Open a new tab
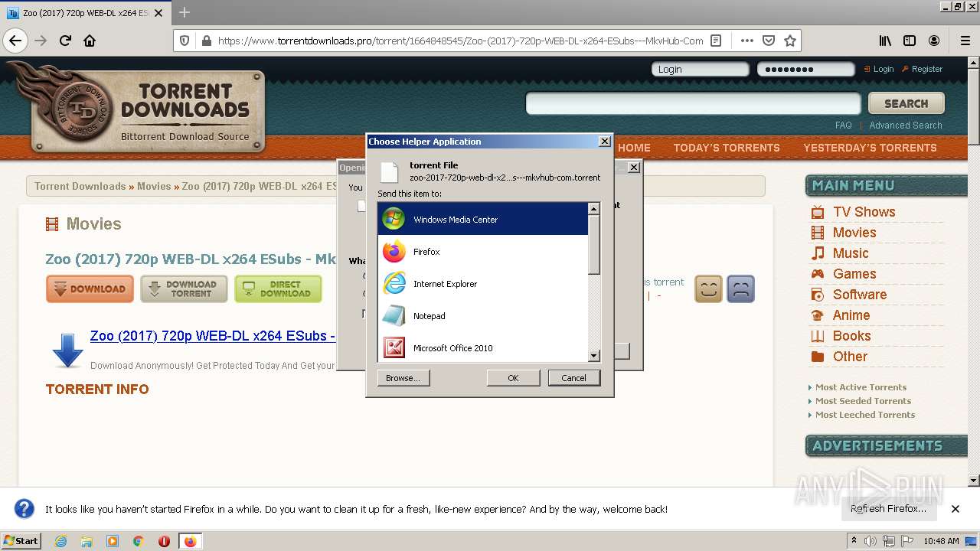Viewport: 980px width, 551px height. point(185,12)
